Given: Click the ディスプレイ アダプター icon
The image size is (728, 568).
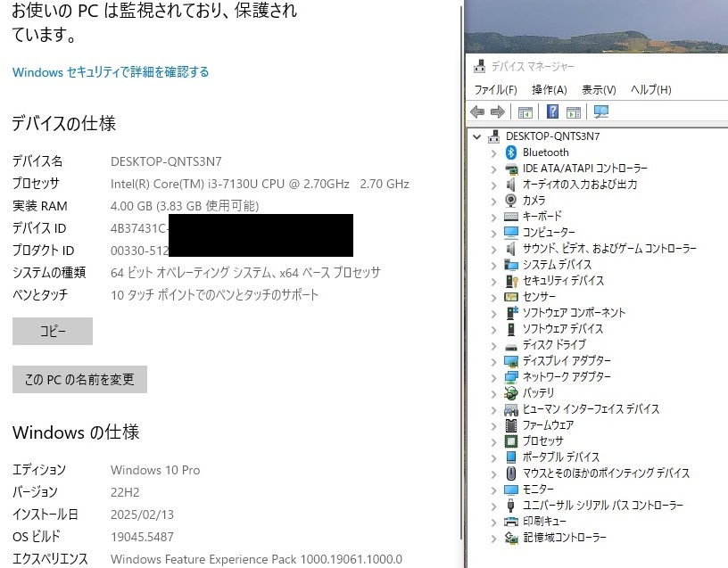Looking at the screenshot, I should click(x=510, y=361).
